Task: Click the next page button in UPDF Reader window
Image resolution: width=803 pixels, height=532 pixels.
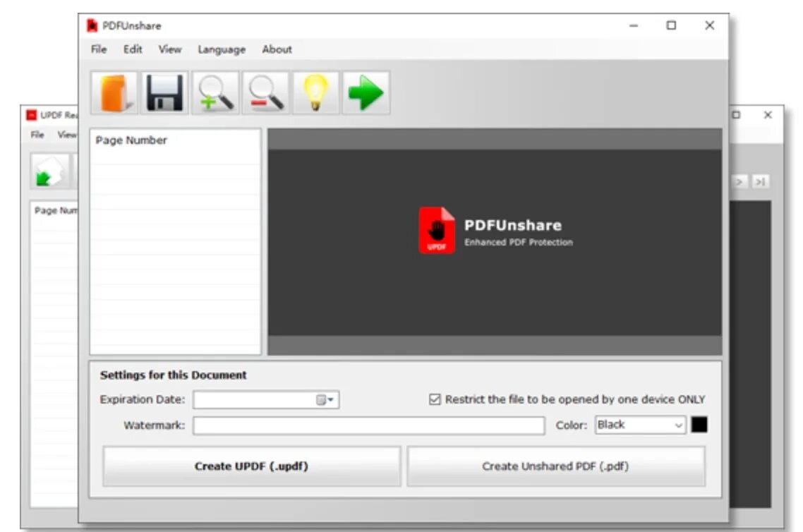Action: click(x=739, y=182)
